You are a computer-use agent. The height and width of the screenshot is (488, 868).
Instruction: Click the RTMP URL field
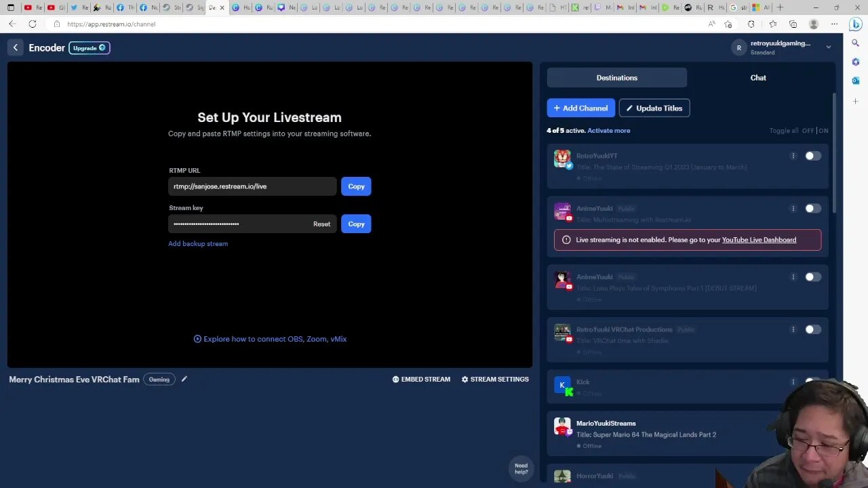click(252, 186)
